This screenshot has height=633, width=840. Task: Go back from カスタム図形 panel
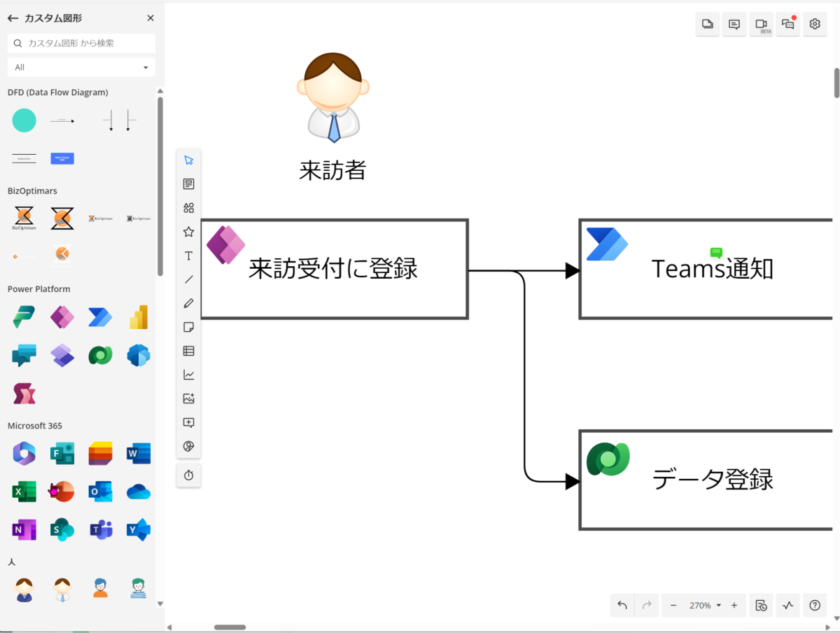coord(13,18)
